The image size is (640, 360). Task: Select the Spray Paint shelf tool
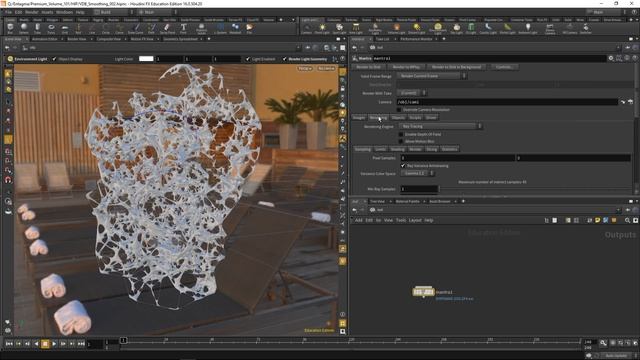(x=167, y=28)
